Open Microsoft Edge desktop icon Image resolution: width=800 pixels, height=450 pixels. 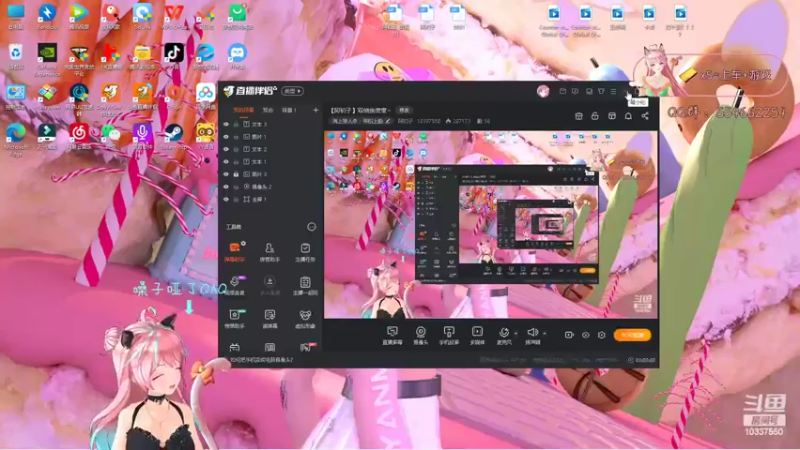click(x=16, y=139)
